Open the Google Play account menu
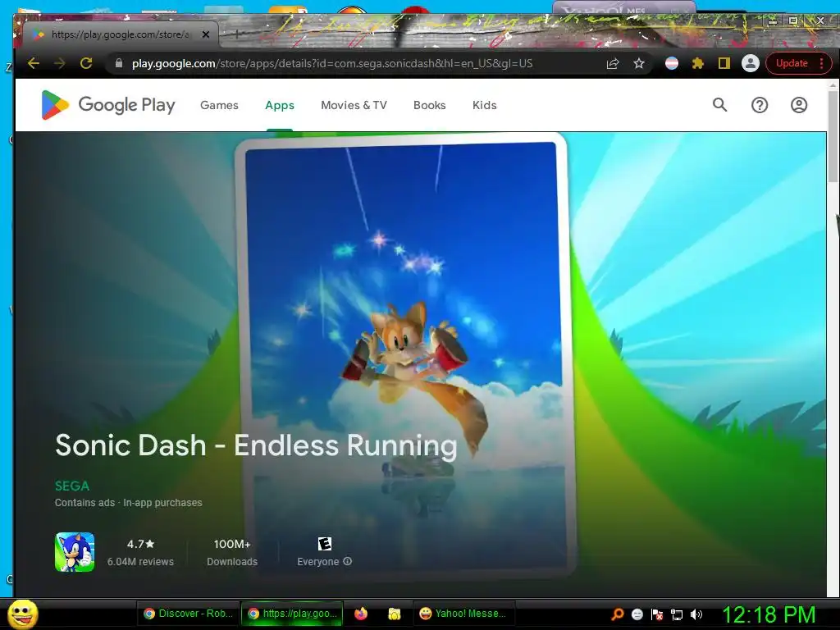Viewport: 840px width, 630px height. click(x=799, y=105)
